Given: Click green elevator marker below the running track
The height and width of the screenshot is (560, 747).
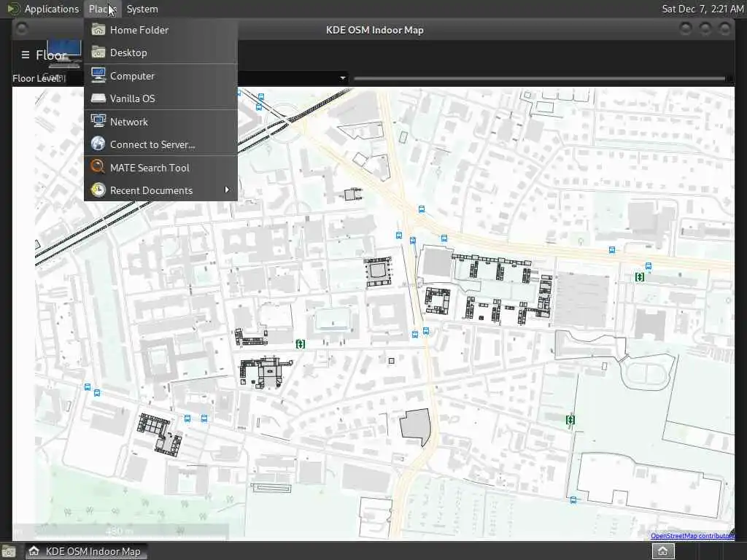Looking at the screenshot, I should point(570,419).
